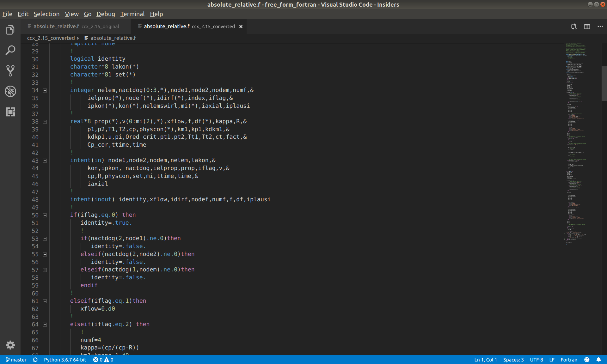This screenshot has height=364, width=607.
Task: Open the Terminal menu
Action: 132,14
